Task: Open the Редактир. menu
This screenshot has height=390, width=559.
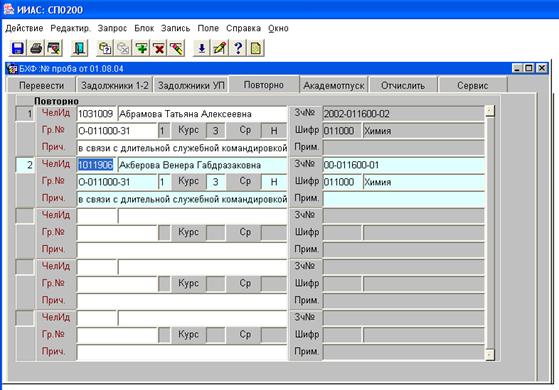Action: pos(70,28)
